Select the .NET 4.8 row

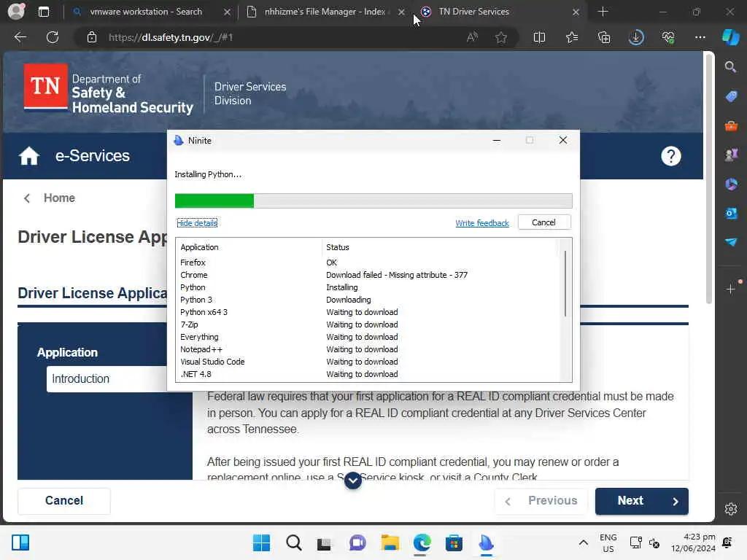click(x=367, y=374)
